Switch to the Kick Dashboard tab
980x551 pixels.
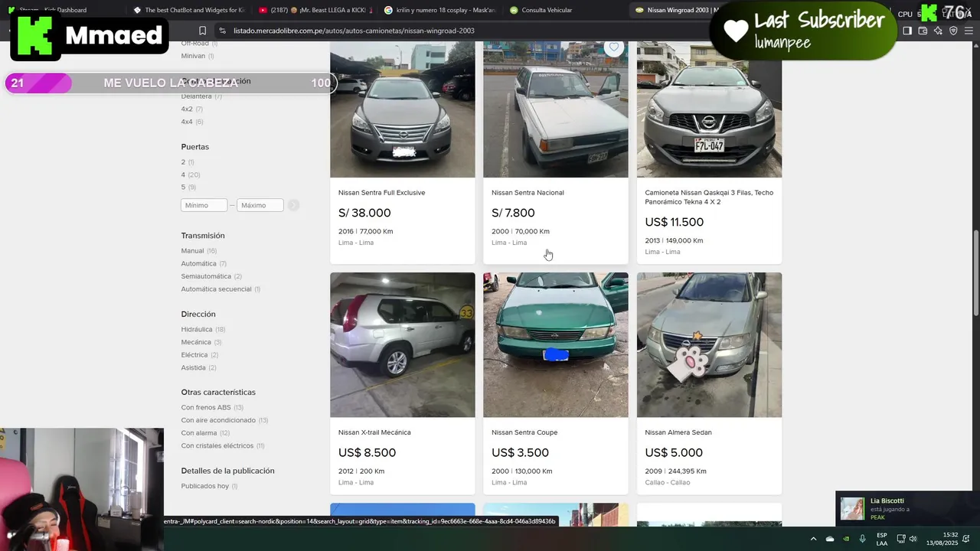point(61,10)
